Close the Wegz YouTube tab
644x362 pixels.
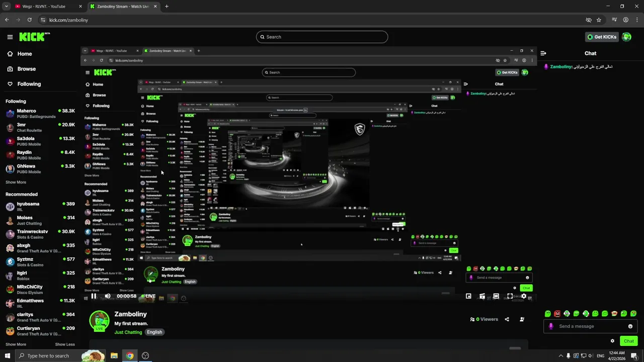80,7
